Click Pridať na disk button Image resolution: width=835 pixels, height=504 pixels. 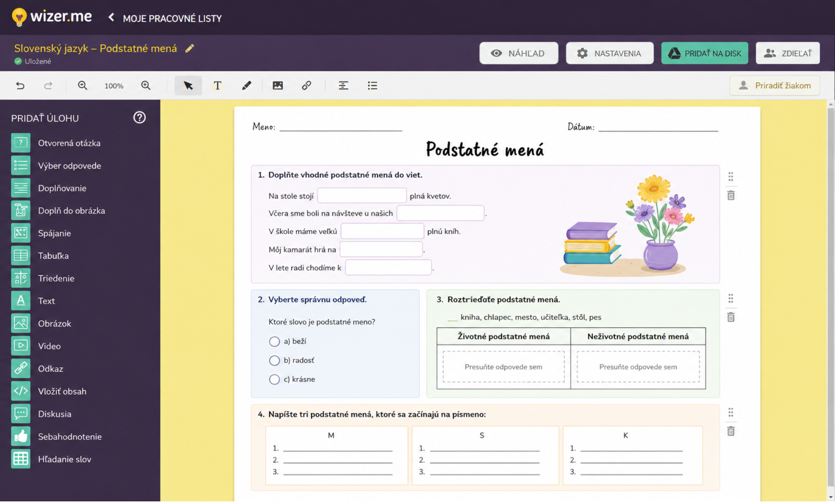coord(705,53)
